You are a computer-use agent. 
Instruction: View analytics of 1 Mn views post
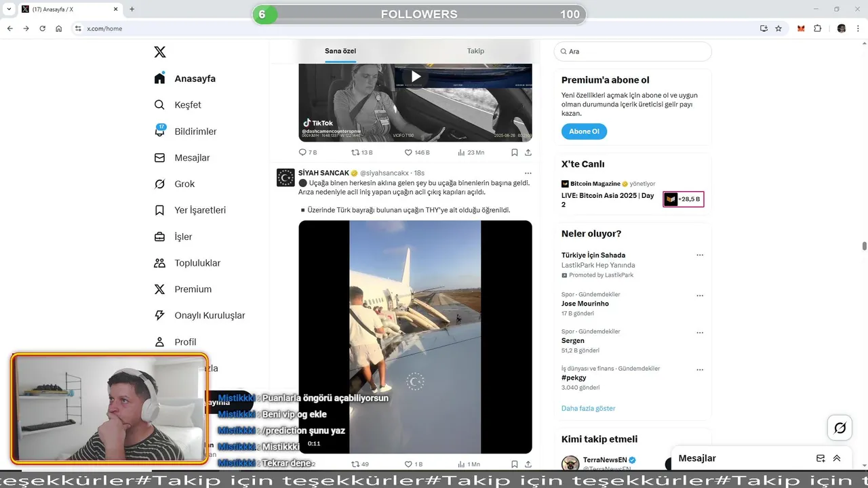click(x=469, y=464)
